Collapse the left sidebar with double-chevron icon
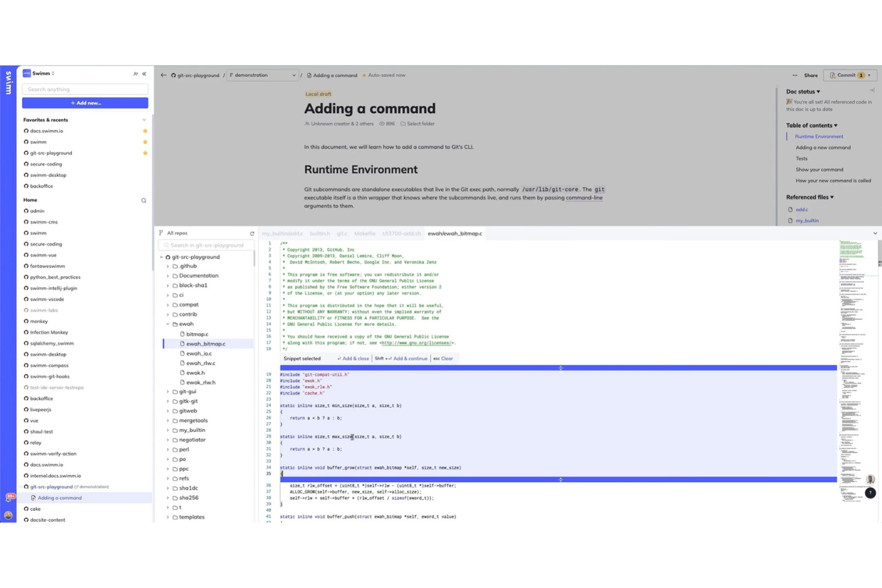 pyautogui.click(x=144, y=74)
